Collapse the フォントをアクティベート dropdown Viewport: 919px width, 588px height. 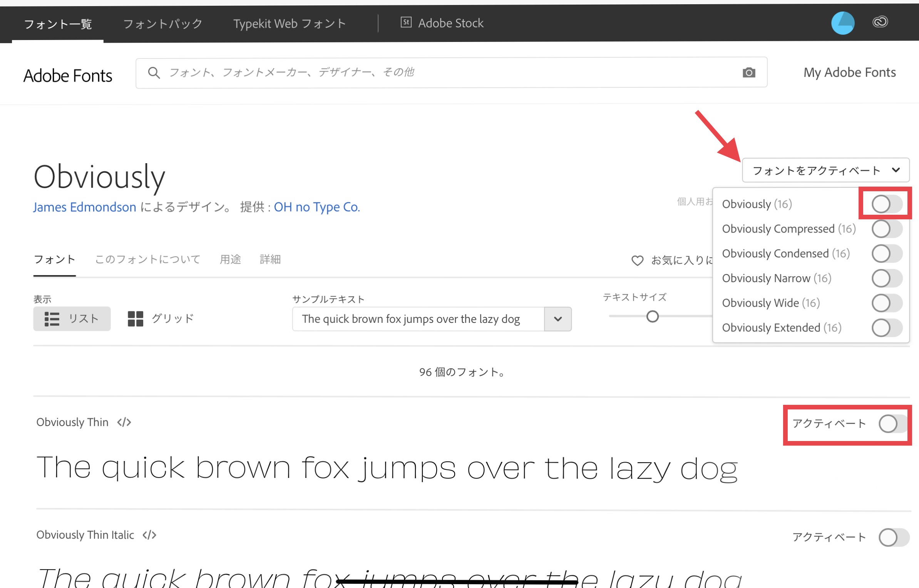(825, 170)
